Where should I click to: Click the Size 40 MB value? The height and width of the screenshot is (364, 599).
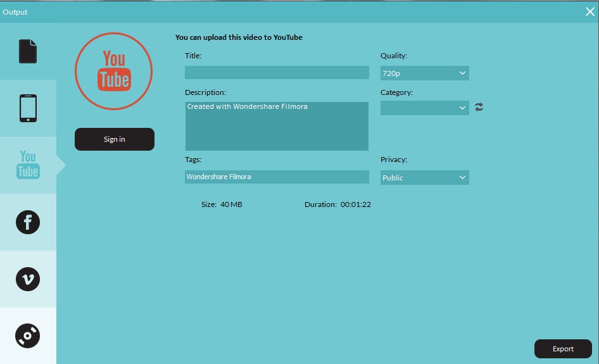point(231,204)
